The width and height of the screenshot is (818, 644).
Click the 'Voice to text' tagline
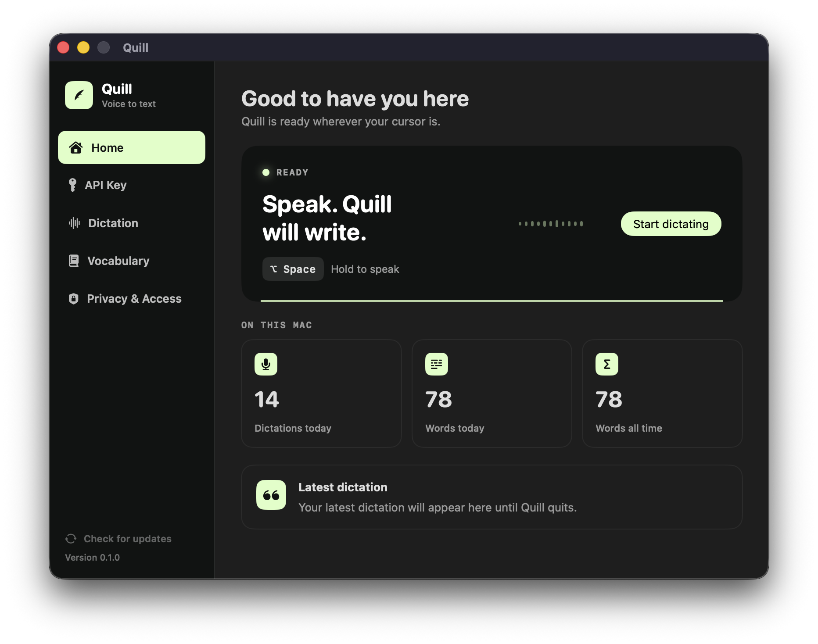point(129,104)
